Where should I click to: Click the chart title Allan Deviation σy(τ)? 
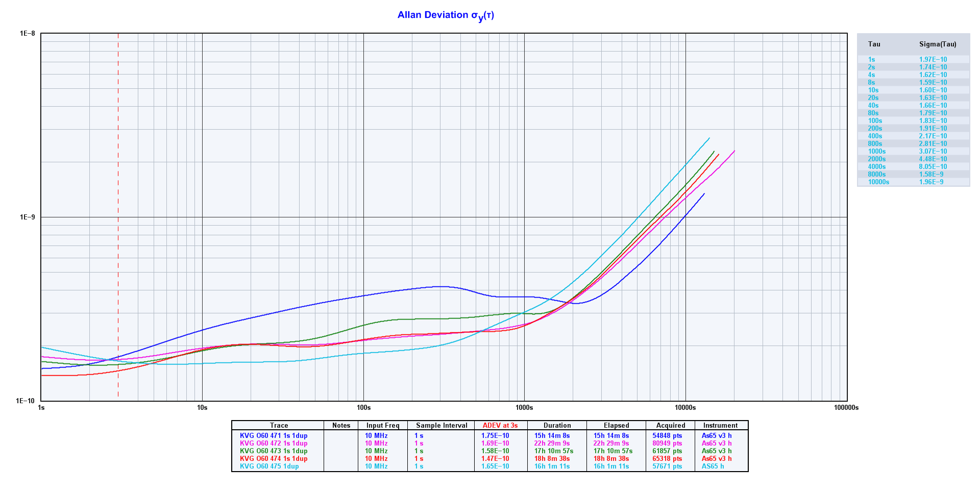point(446,15)
